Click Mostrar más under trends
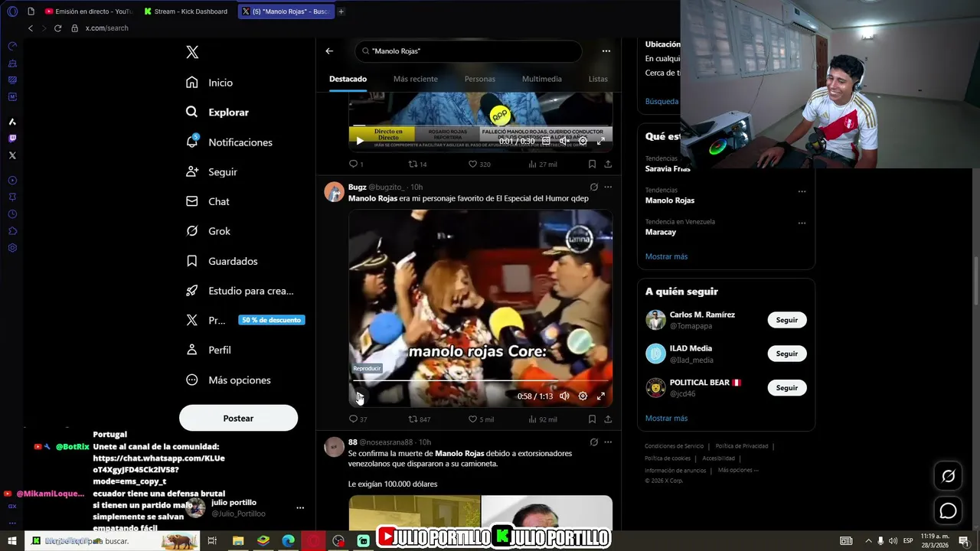The height and width of the screenshot is (551, 980). (x=666, y=256)
